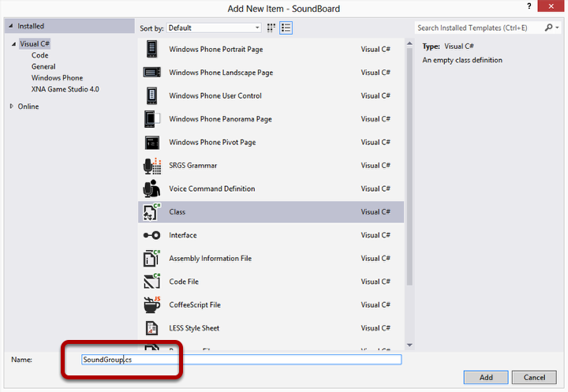Click the template list scroll down arrow
Screen dimensions: 568x392
coord(409,345)
